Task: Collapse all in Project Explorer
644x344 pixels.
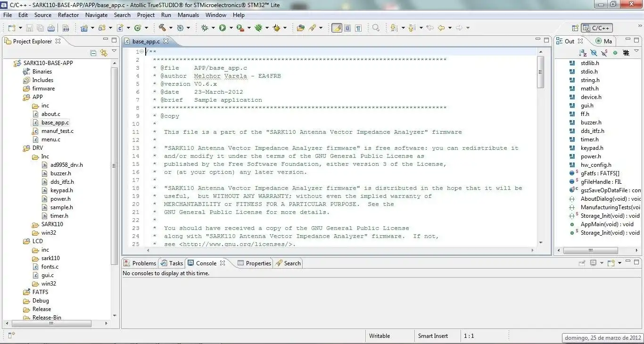Action: (93, 53)
